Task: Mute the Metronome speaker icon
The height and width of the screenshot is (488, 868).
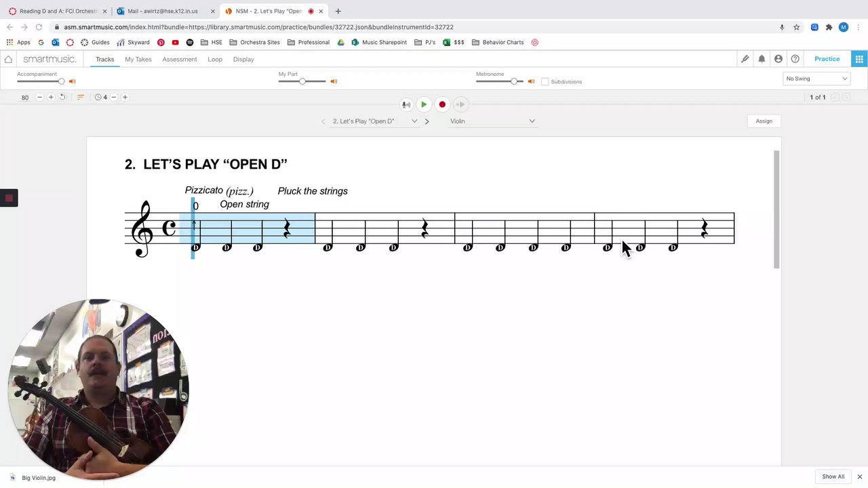Action: pyautogui.click(x=531, y=81)
